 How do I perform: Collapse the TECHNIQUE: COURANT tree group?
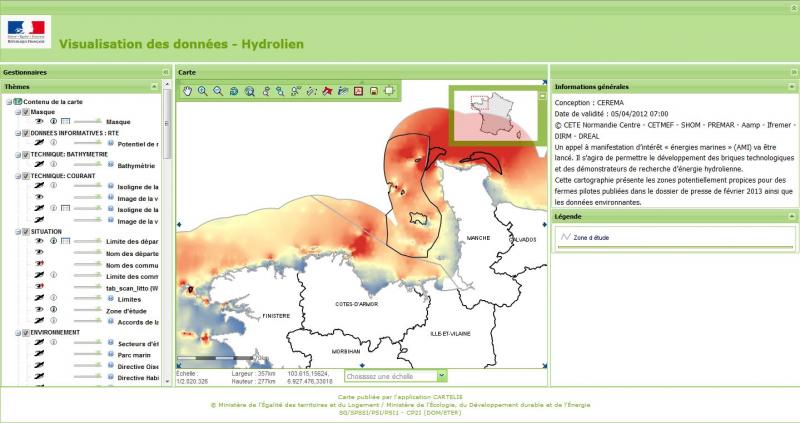click(x=17, y=176)
